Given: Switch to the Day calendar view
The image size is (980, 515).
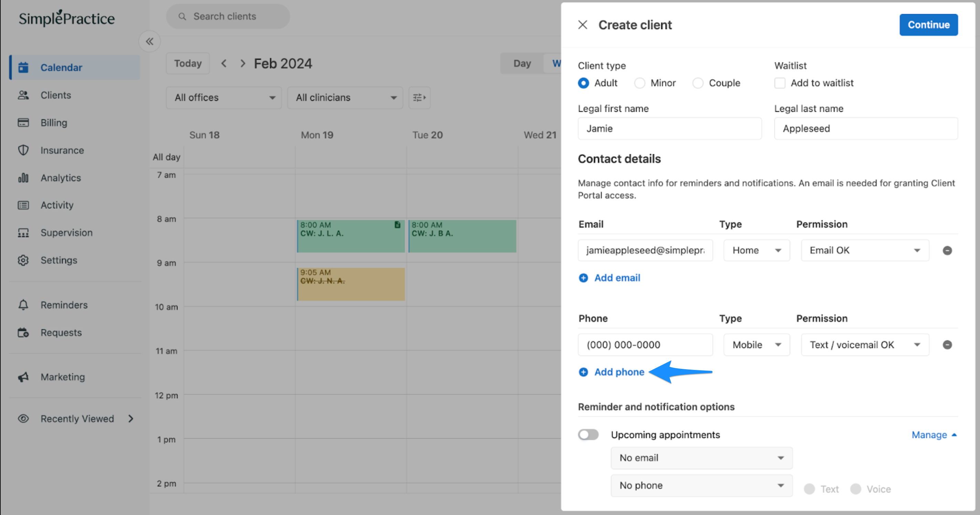Looking at the screenshot, I should 522,63.
